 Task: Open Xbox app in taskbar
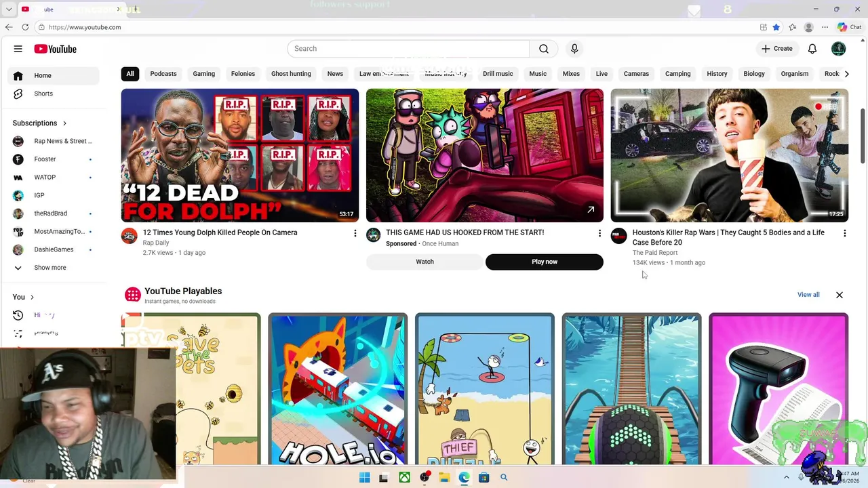pos(404,478)
